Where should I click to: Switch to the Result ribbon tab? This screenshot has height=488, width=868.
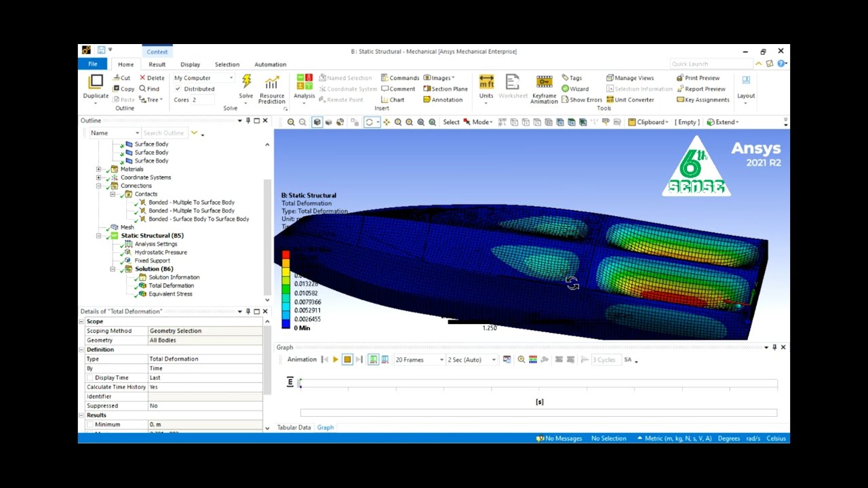click(157, 64)
